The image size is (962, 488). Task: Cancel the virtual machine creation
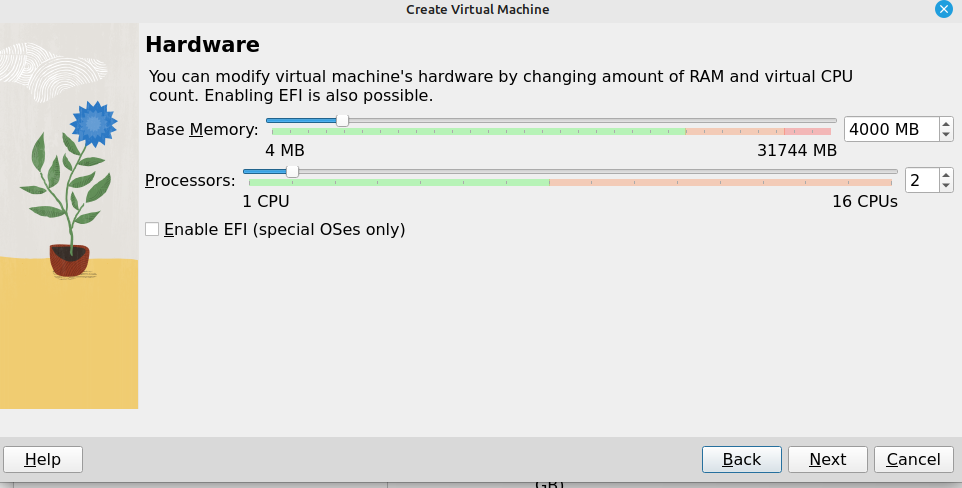tap(914, 459)
